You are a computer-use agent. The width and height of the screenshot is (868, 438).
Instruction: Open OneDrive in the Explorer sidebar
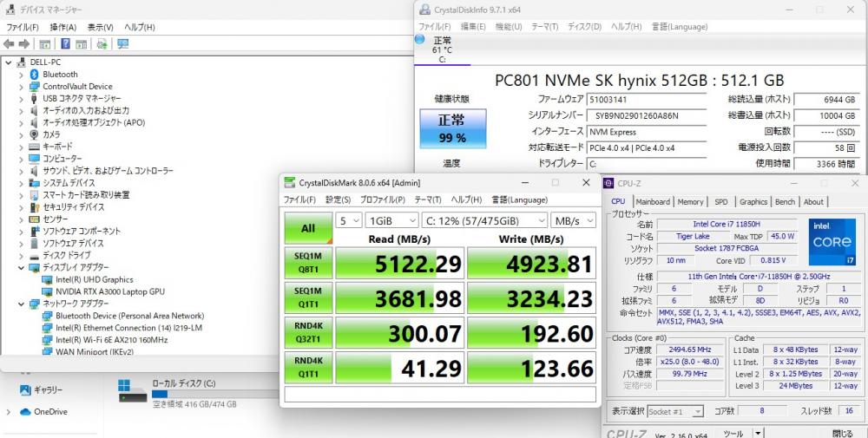pos(49,411)
